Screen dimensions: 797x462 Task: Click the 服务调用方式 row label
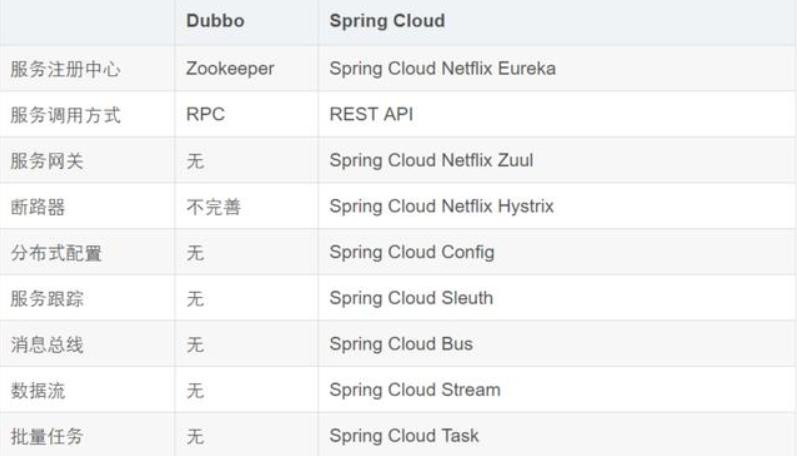(x=65, y=115)
